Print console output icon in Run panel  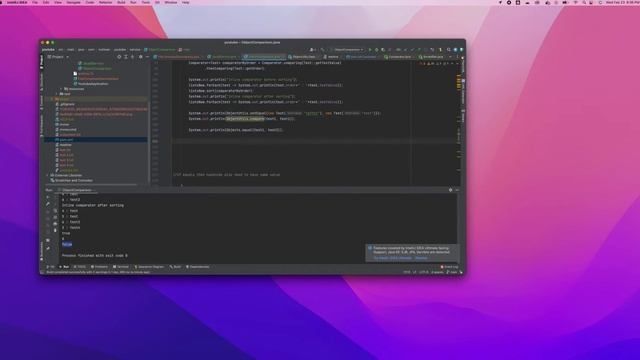56,224
